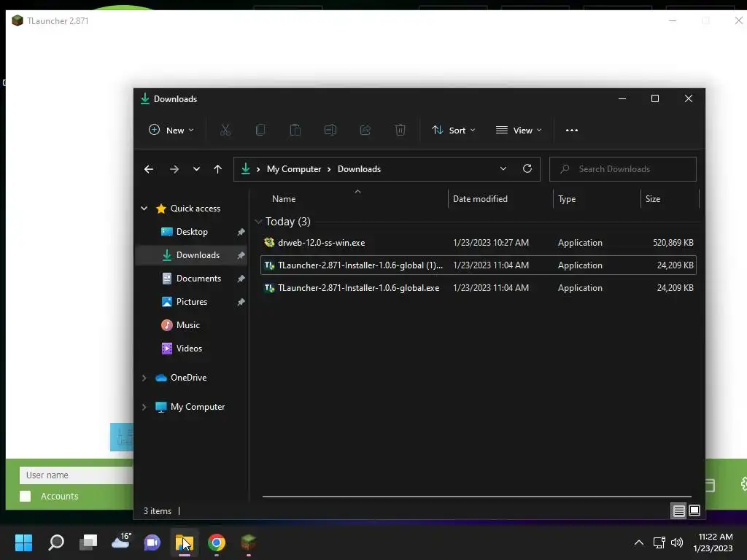The height and width of the screenshot is (560, 747).
Task: Open the taskbar clock showing 11:22 AM
Action: tap(715, 542)
